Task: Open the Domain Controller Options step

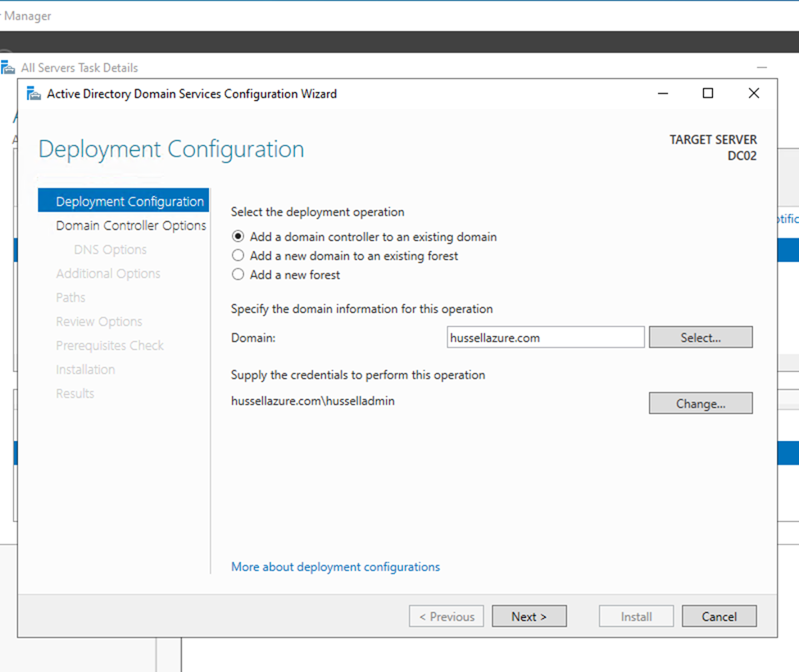Action: (x=130, y=225)
